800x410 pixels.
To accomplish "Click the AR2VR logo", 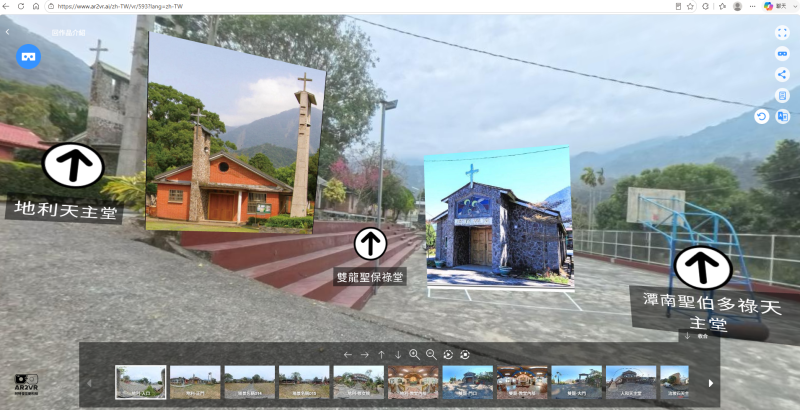I will tap(26, 385).
